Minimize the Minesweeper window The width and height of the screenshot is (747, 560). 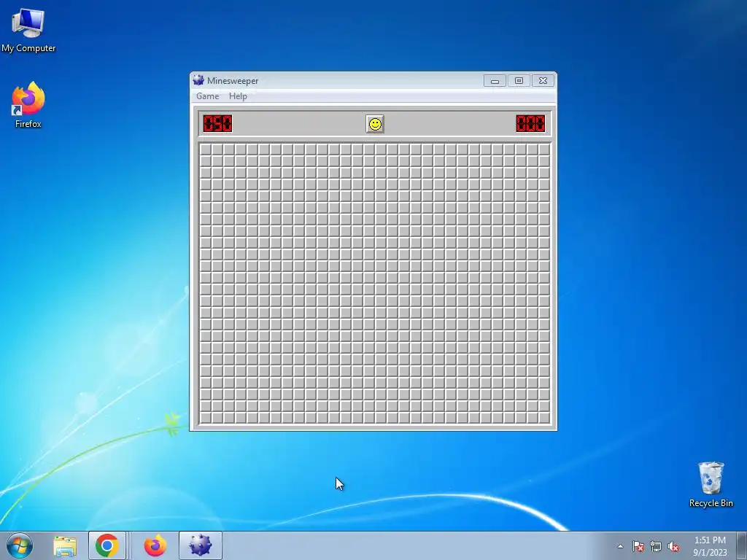coord(495,81)
